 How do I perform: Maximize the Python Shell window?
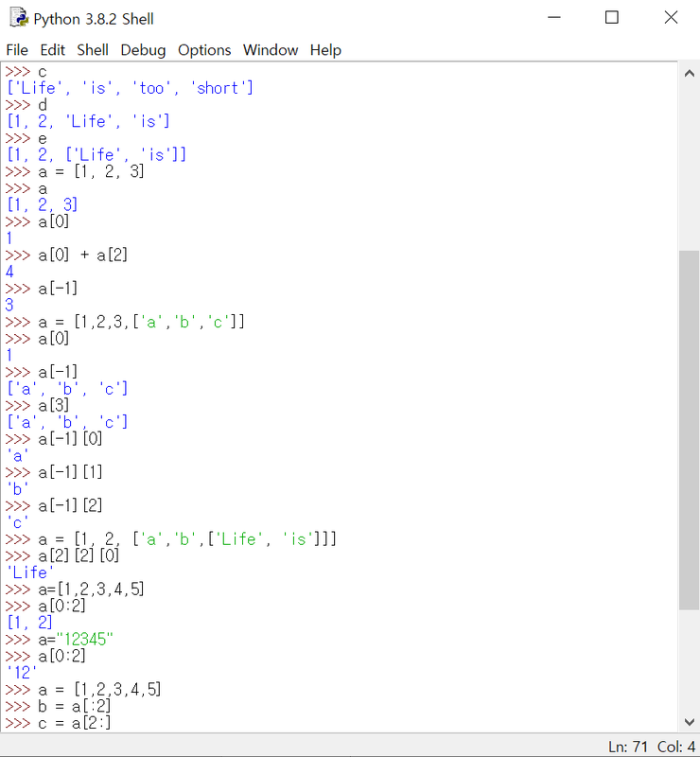(x=612, y=18)
